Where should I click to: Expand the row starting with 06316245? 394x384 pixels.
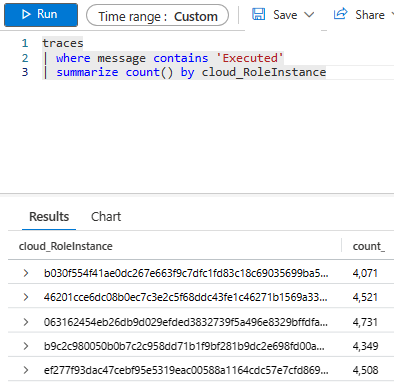pos(26,322)
